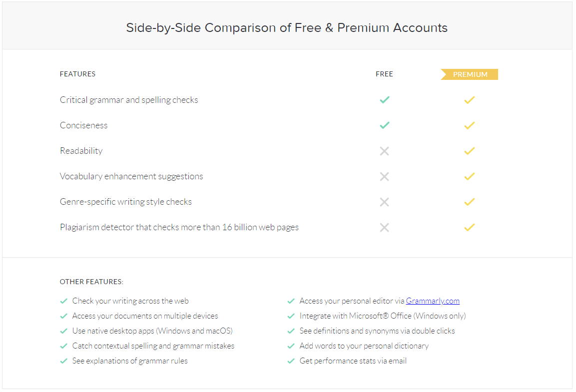This screenshot has height=392, width=576.
Task: Click Free checkmark for Conciseness
Action: pyautogui.click(x=384, y=125)
